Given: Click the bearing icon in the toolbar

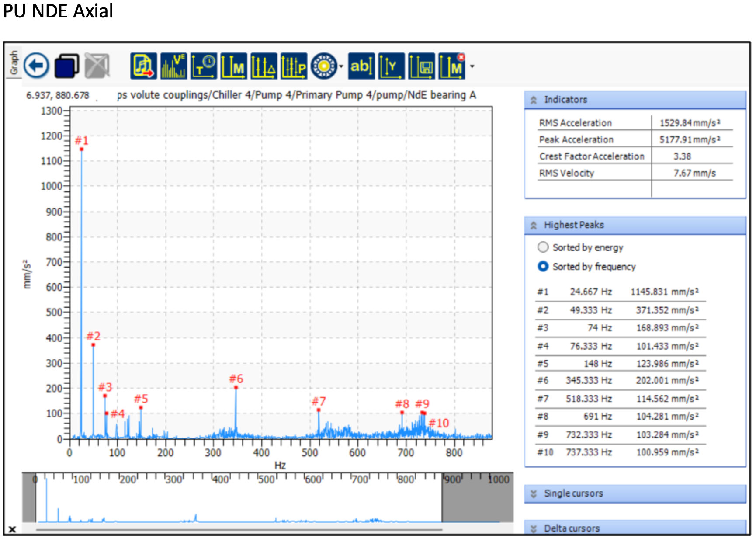Looking at the screenshot, I should tap(324, 66).
